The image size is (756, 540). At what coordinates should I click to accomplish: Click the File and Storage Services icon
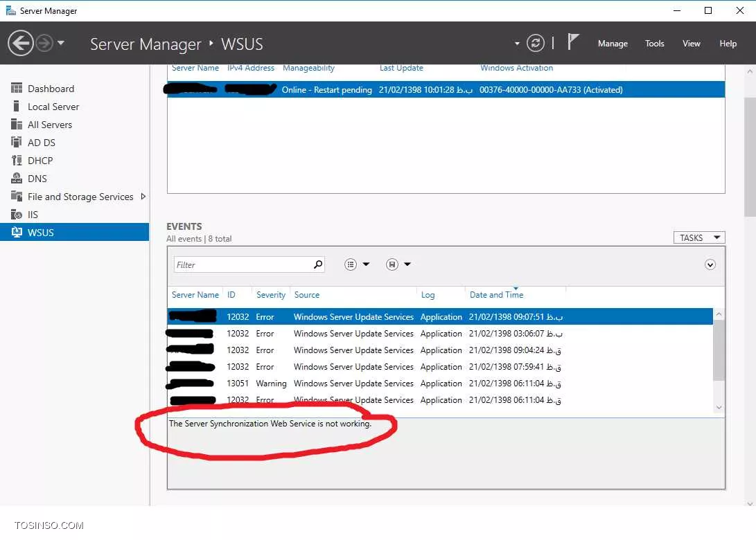coord(17,196)
